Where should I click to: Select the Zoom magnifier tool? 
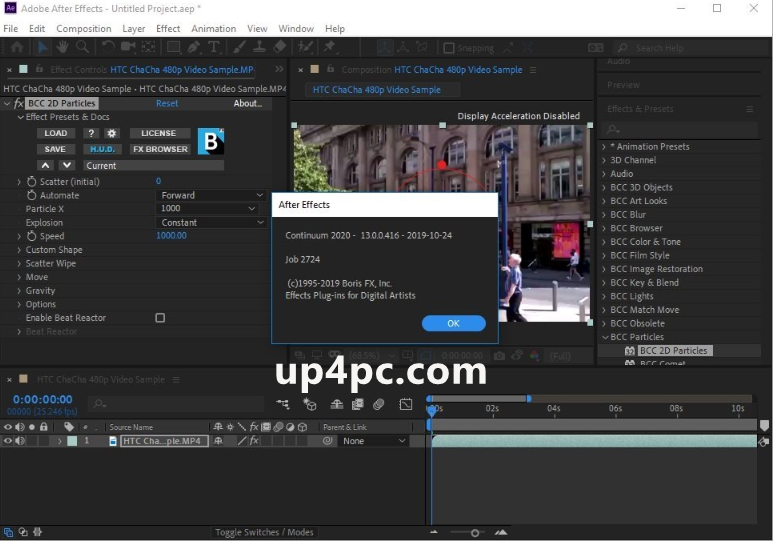tap(82, 47)
